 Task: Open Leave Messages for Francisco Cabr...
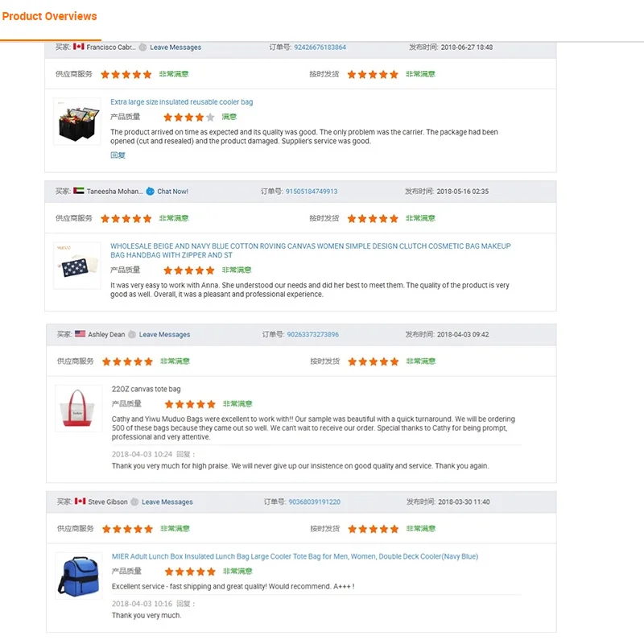tap(175, 47)
